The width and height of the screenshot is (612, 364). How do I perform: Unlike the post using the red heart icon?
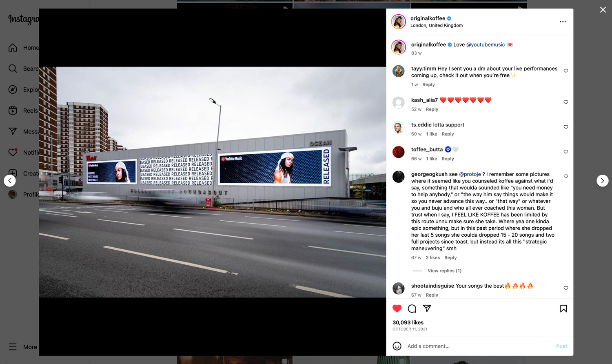click(x=397, y=309)
